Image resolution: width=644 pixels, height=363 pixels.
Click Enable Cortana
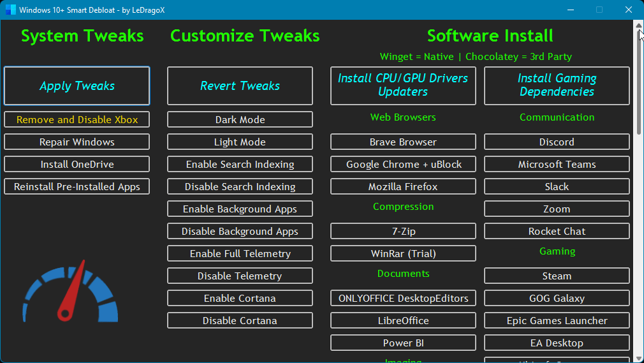coord(240,298)
